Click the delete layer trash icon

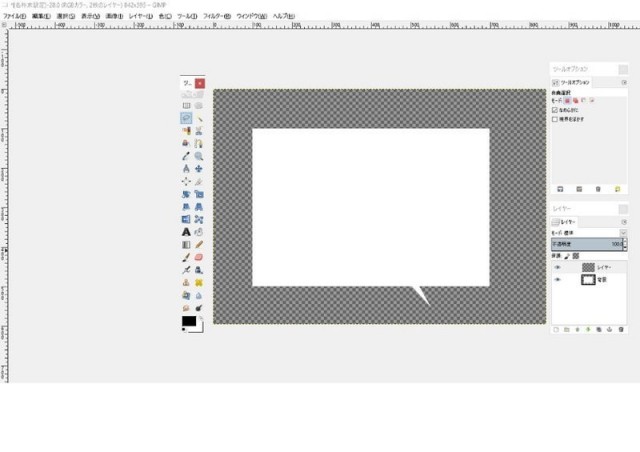(x=620, y=328)
